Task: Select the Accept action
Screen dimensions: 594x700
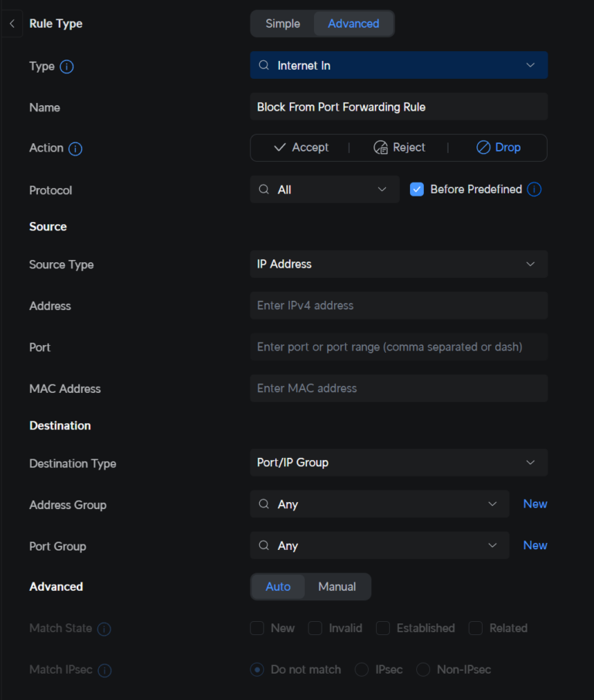Action: click(301, 147)
